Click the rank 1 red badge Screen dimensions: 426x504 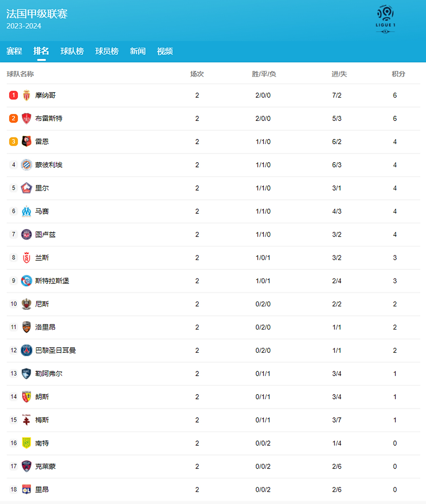click(13, 95)
